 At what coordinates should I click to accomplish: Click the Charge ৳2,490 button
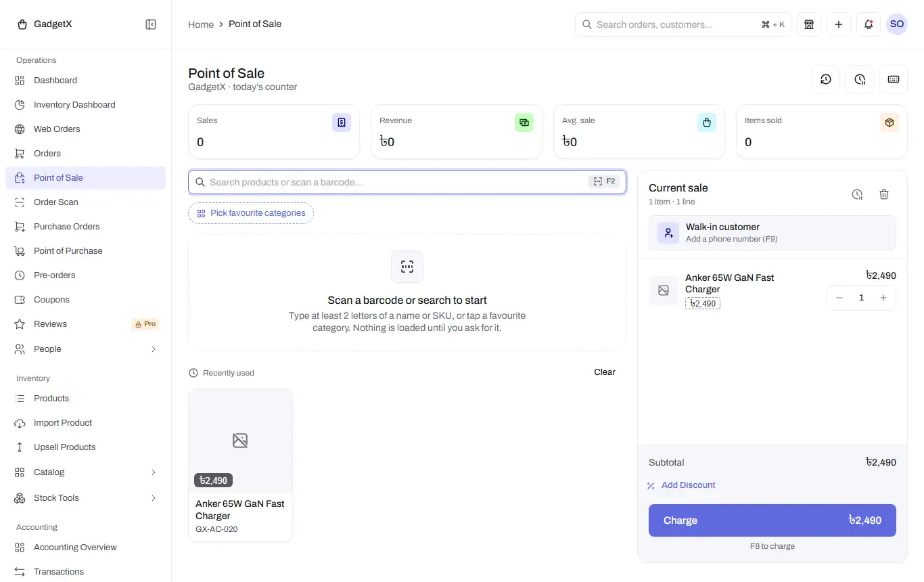tap(772, 520)
